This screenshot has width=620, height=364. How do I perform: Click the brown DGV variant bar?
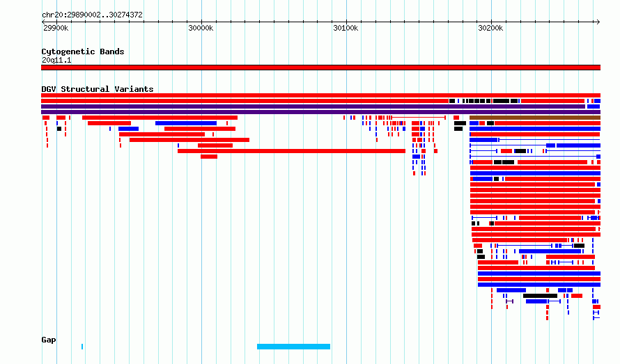click(535, 118)
